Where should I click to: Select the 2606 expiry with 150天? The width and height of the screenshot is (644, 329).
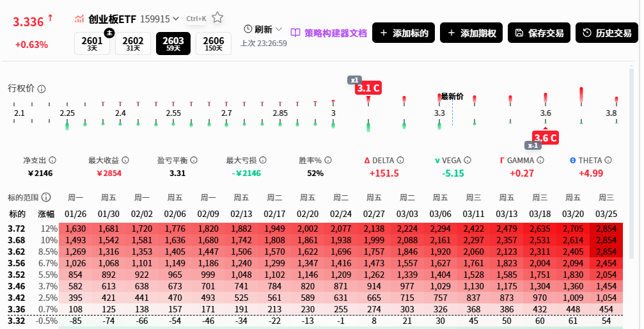click(x=213, y=44)
